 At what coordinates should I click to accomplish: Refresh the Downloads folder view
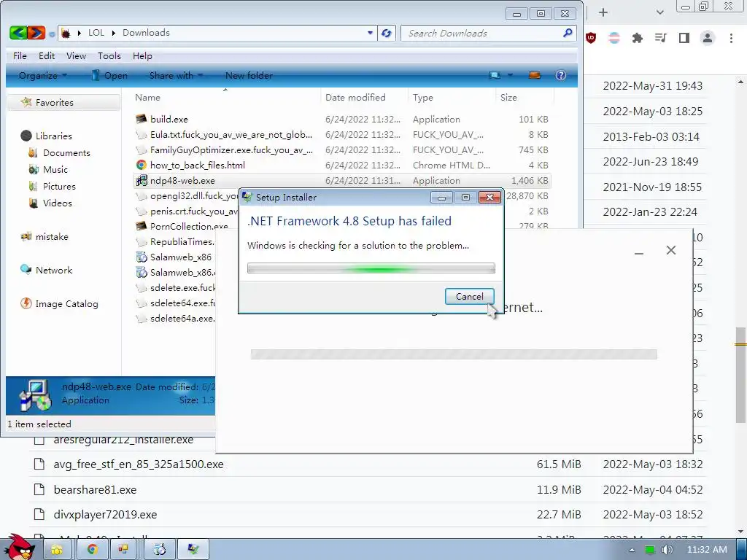point(387,33)
